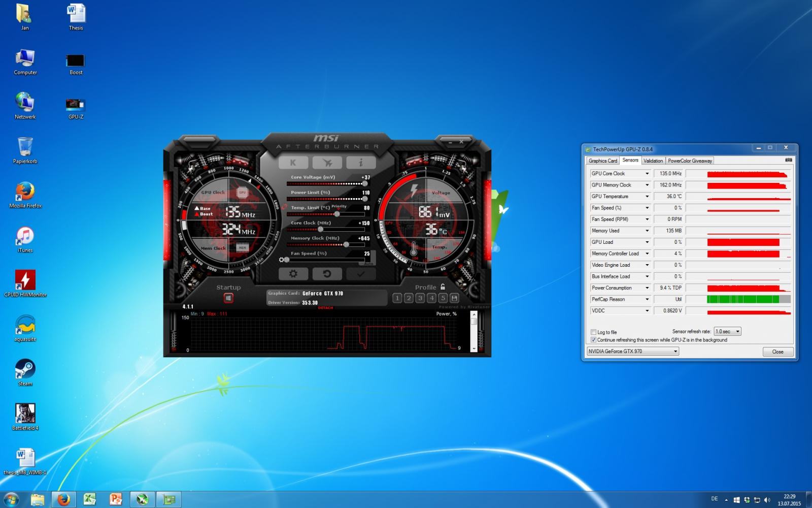This screenshot has height=508, width=812.
Task: Click the Temp. Limit slider handle
Action: click(337, 214)
